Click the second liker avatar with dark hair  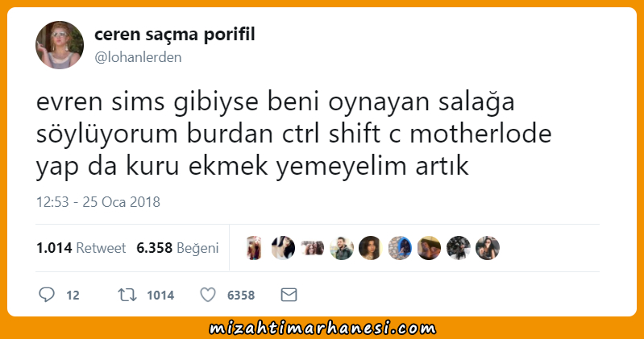pyautogui.click(x=284, y=248)
